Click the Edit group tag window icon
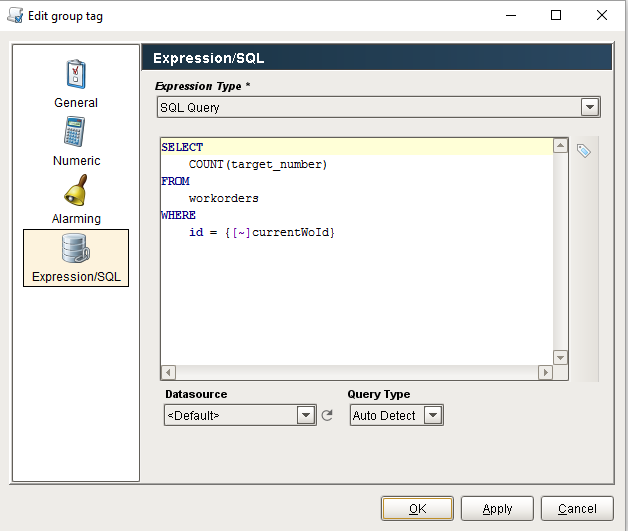Screen dimensions: 628x531 [15, 16]
